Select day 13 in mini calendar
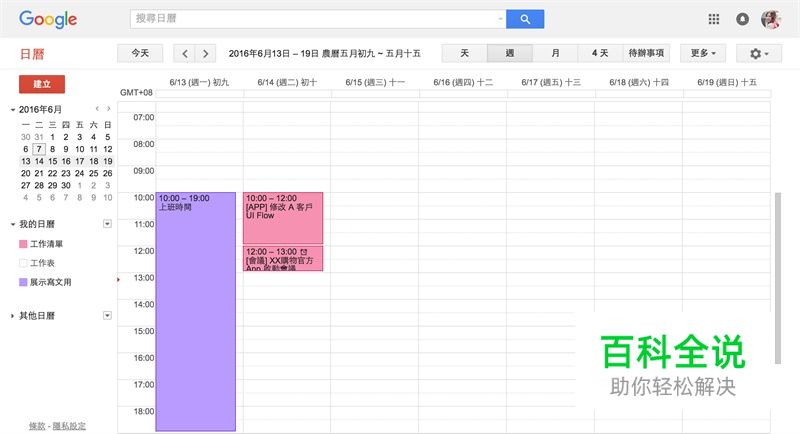Image resolution: width=800 pixels, height=434 pixels. pyautogui.click(x=26, y=161)
